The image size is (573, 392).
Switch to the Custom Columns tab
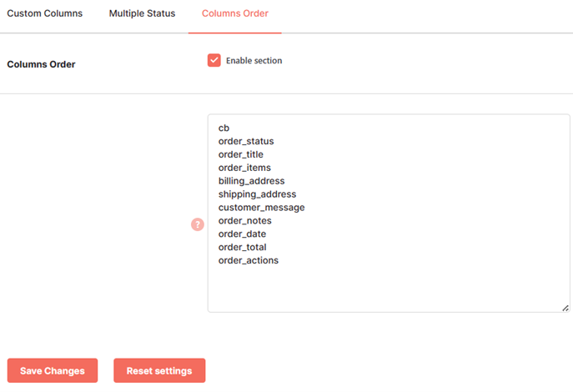point(44,13)
